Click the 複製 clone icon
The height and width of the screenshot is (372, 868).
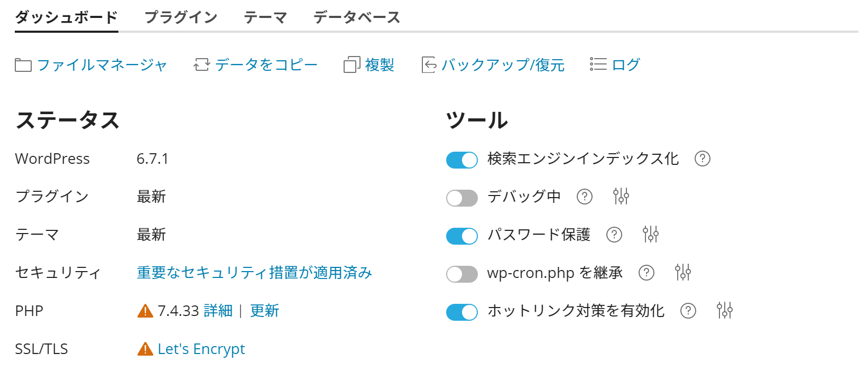[x=352, y=65]
